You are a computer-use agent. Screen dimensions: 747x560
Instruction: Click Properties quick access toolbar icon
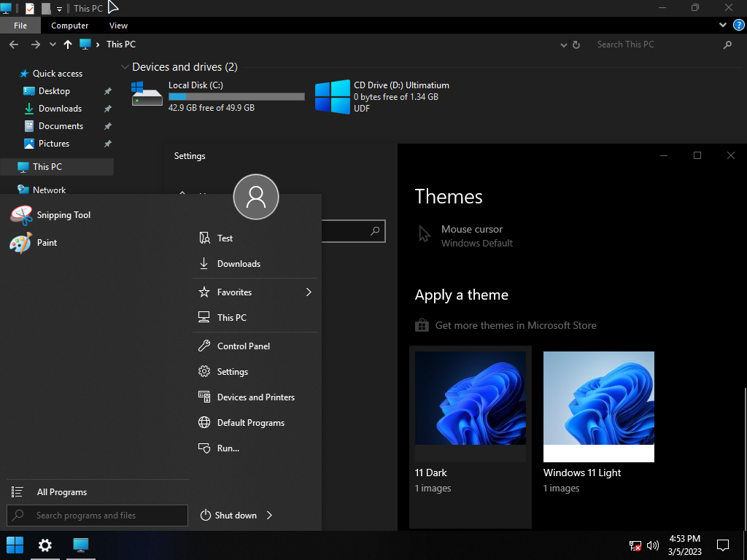pos(29,8)
